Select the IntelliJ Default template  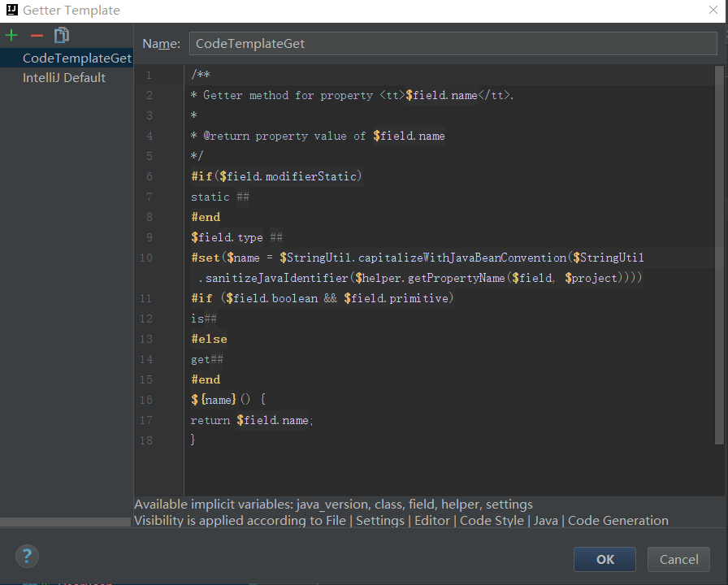64,78
